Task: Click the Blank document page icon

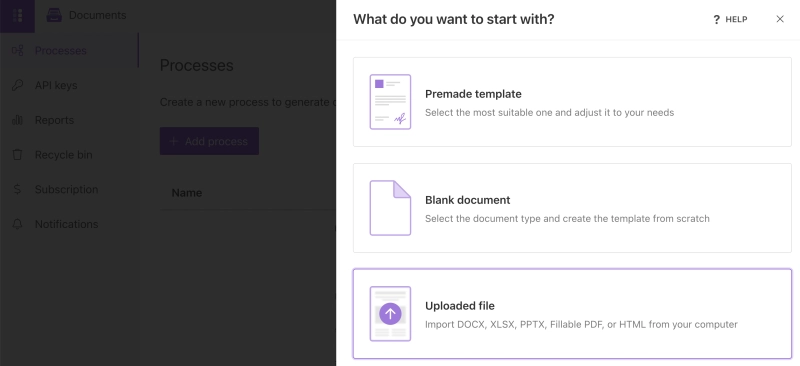Action: 390,208
